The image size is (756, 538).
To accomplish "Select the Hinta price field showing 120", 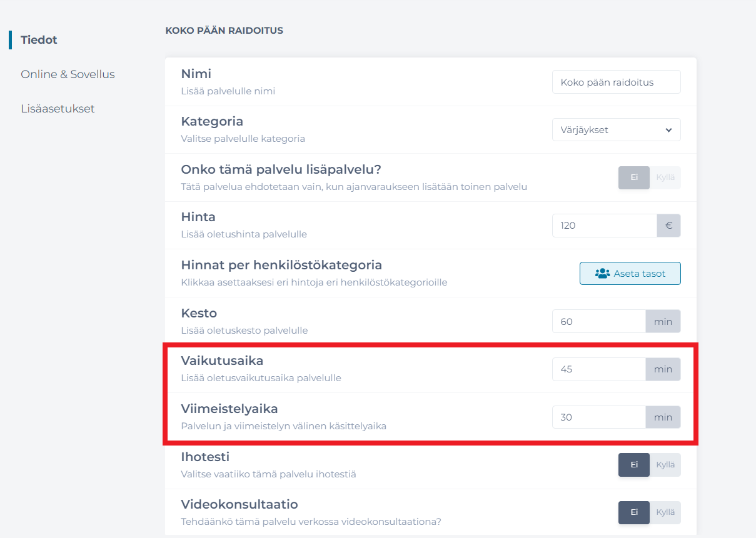I will click(x=603, y=225).
